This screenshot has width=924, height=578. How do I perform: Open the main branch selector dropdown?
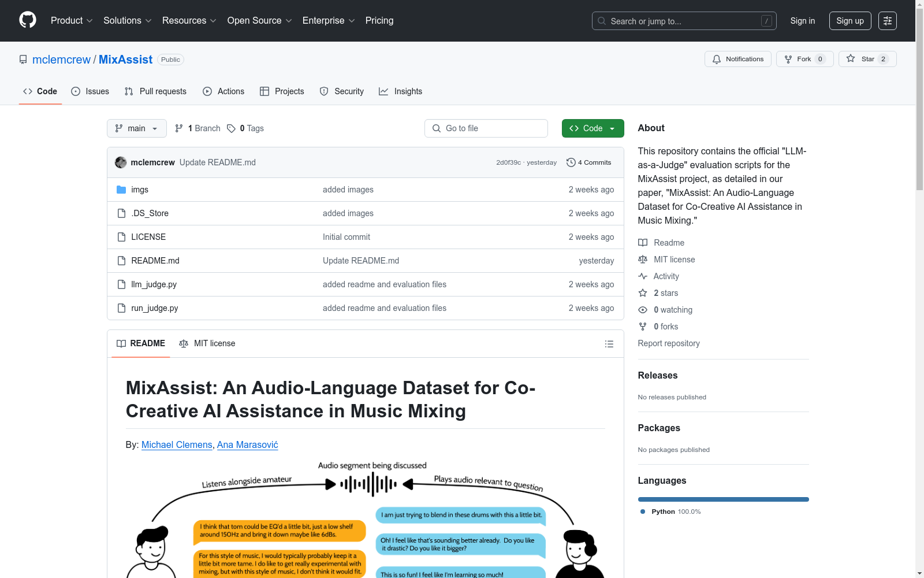click(x=137, y=128)
